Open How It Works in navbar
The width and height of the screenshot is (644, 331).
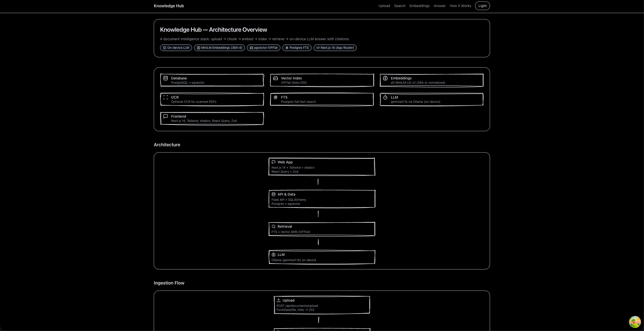pyautogui.click(x=460, y=6)
